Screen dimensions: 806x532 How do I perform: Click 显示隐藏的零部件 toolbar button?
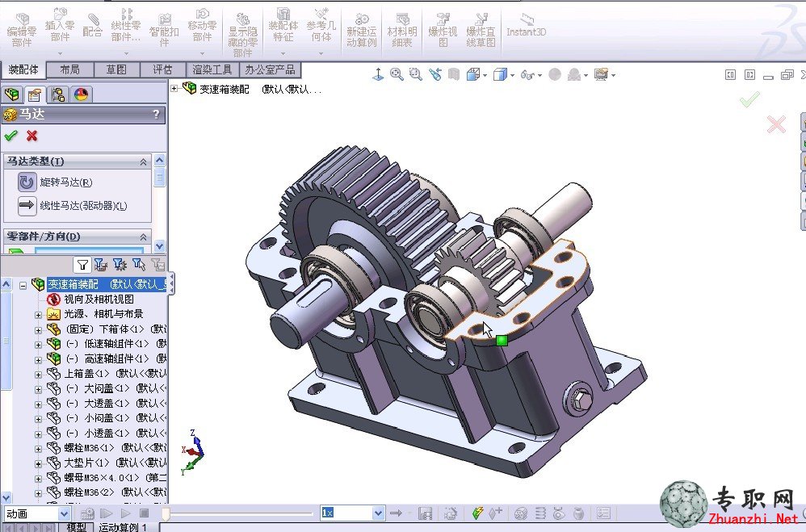(242, 35)
